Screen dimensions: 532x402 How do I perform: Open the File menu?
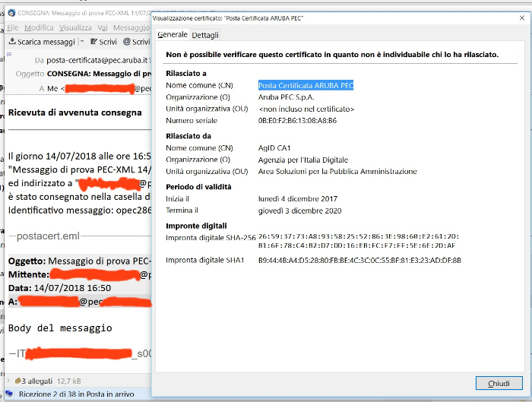(x=13, y=27)
